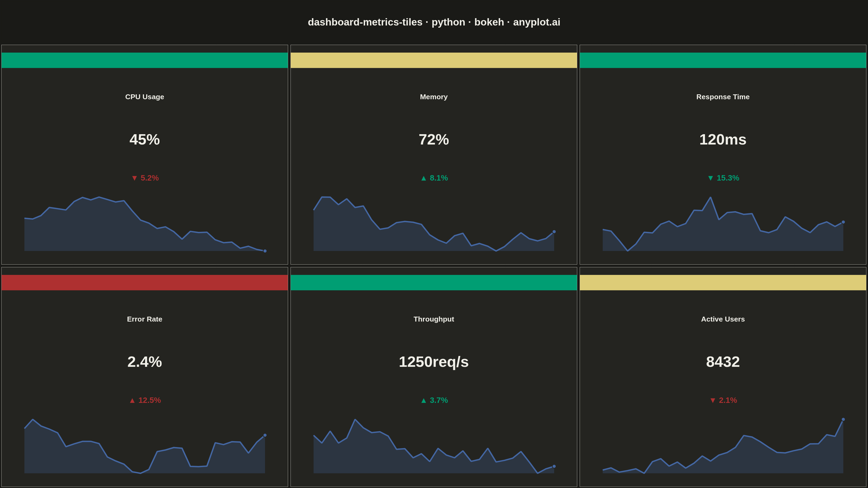Click the green up arrow beside 8.1%
868x488 pixels.
423,178
